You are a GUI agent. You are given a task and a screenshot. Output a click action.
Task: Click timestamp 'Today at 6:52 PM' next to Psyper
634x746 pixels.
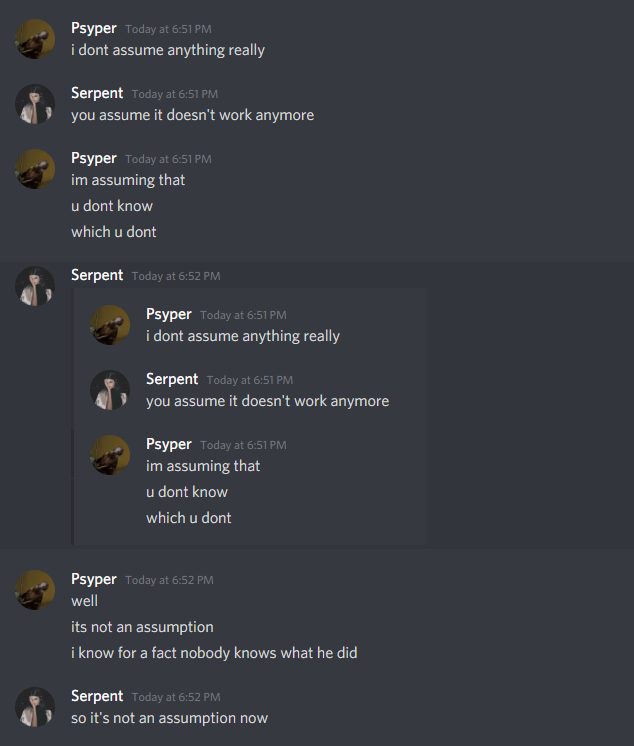pos(169,580)
